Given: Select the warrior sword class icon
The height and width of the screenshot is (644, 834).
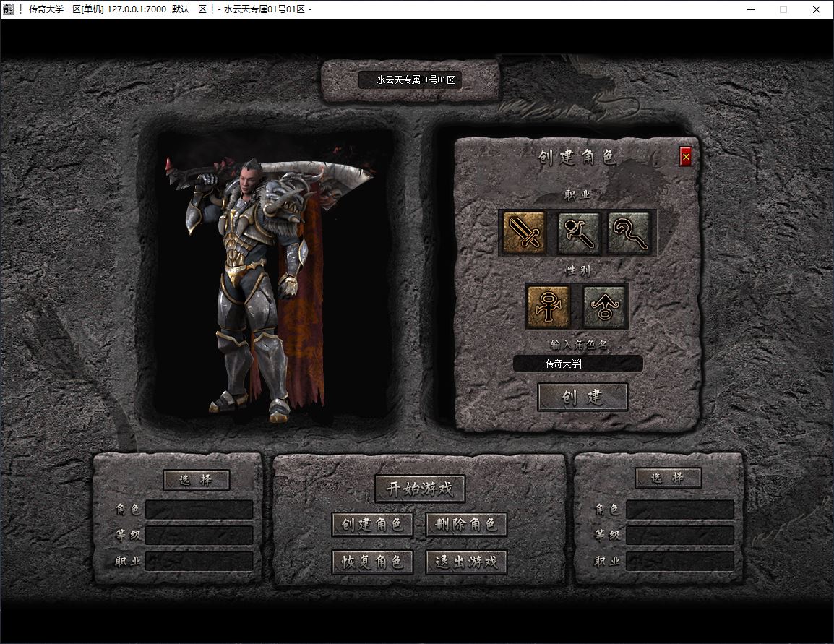Looking at the screenshot, I should point(524,233).
